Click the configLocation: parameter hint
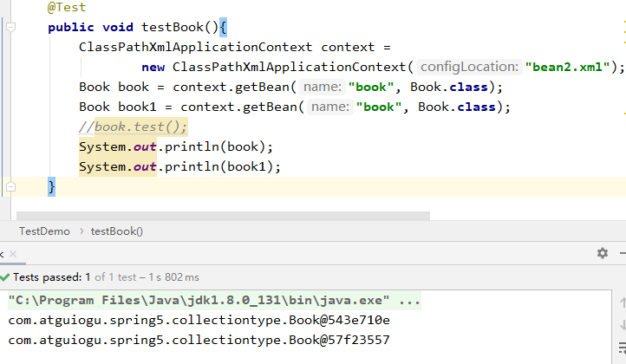The width and height of the screenshot is (626, 364). tap(469, 67)
